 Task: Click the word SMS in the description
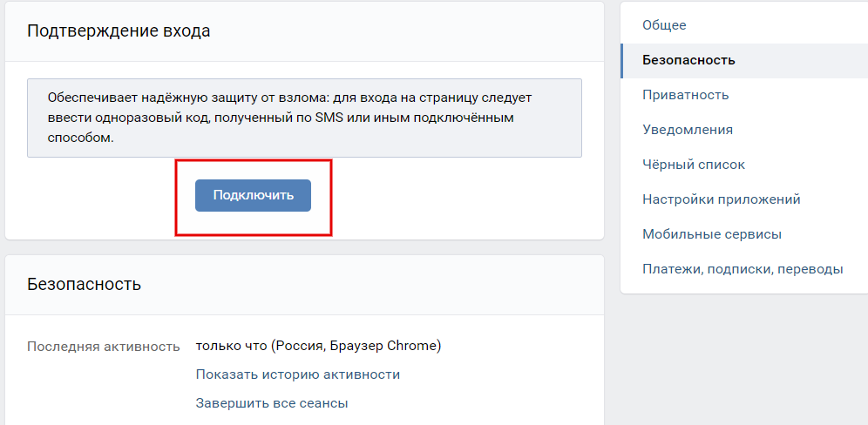coord(329,118)
